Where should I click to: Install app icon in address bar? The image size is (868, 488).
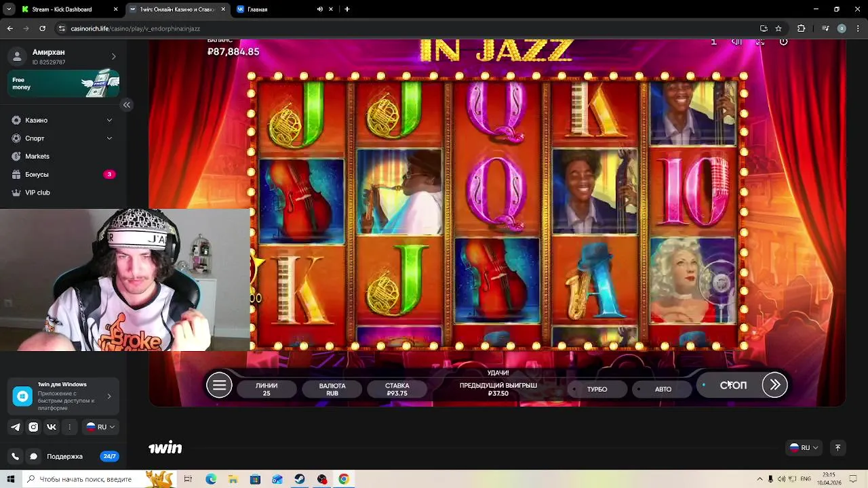(x=764, y=28)
